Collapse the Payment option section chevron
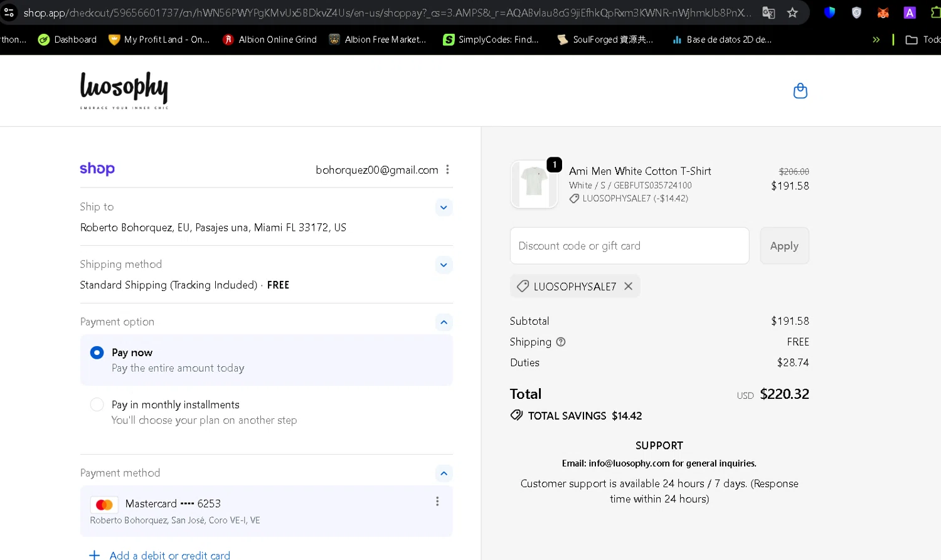The width and height of the screenshot is (941, 560). (444, 322)
